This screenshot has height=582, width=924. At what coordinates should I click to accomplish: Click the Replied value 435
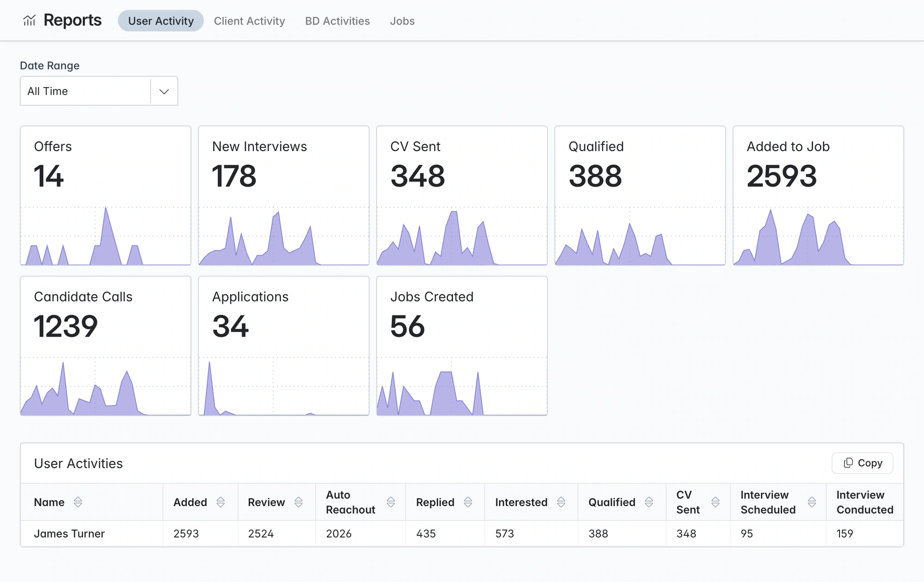[x=426, y=533]
